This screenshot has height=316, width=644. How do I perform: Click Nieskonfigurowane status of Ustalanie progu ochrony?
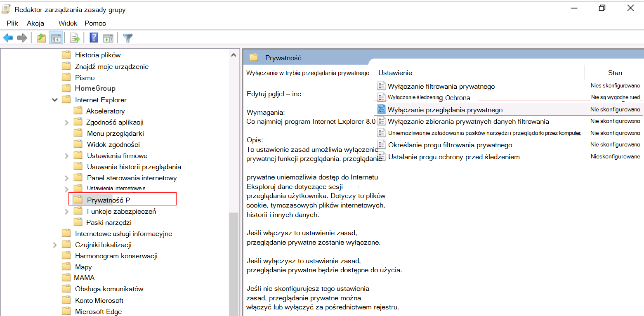coord(615,156)
